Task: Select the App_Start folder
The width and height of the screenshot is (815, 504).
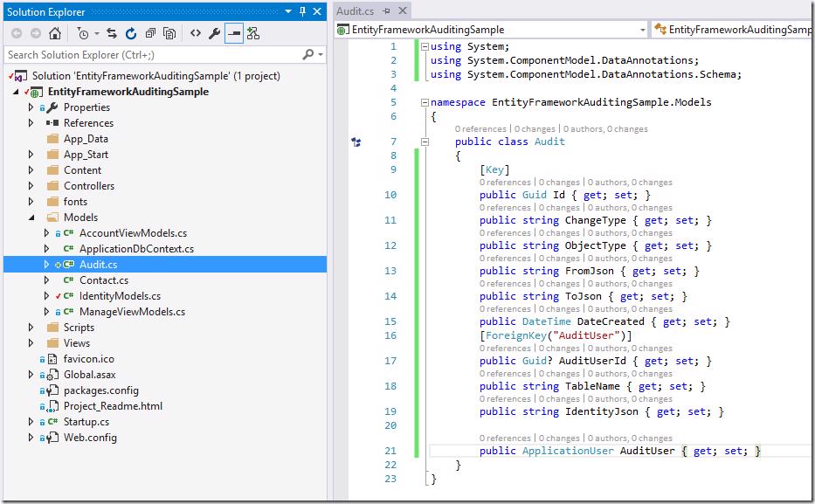Action: [x=86, y=155]
